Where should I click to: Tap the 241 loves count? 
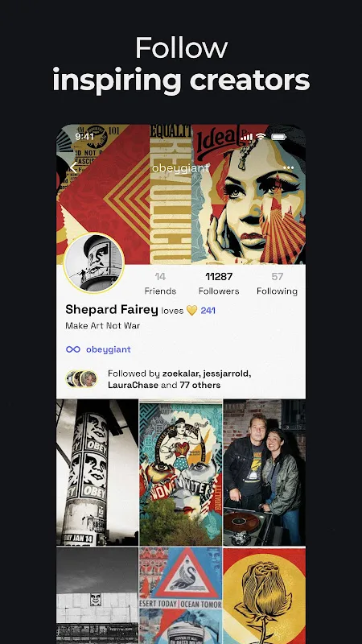[208, 311]
